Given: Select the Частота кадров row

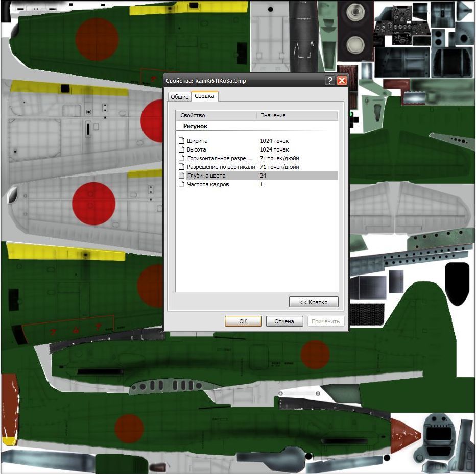Looking at the screenshot, I should click(257, 184).
